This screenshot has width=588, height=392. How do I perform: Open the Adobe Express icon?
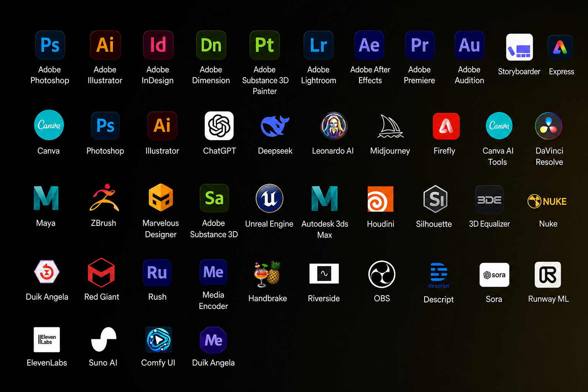[560, 47]
